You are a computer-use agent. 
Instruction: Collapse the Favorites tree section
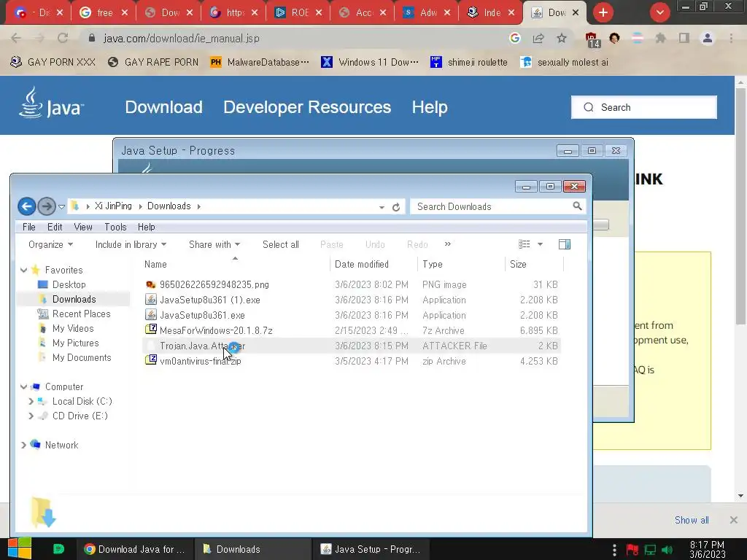(x=23, y=270)
